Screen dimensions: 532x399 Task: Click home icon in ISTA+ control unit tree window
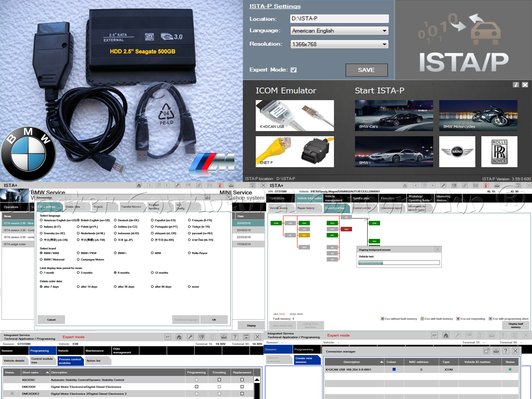click(405, 185)
